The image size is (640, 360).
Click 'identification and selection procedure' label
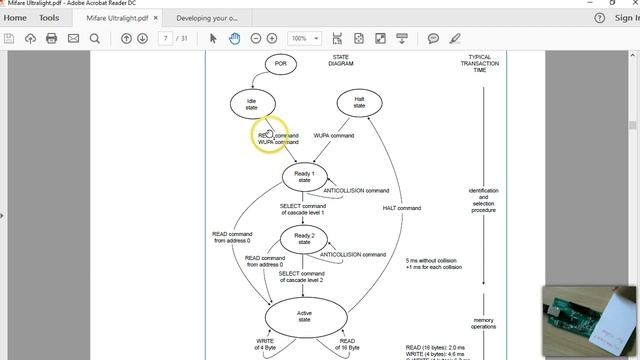tap(484, 200)
